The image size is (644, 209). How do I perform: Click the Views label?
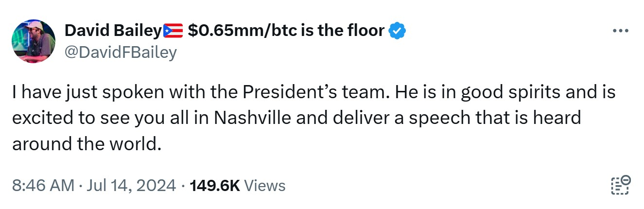264,185
